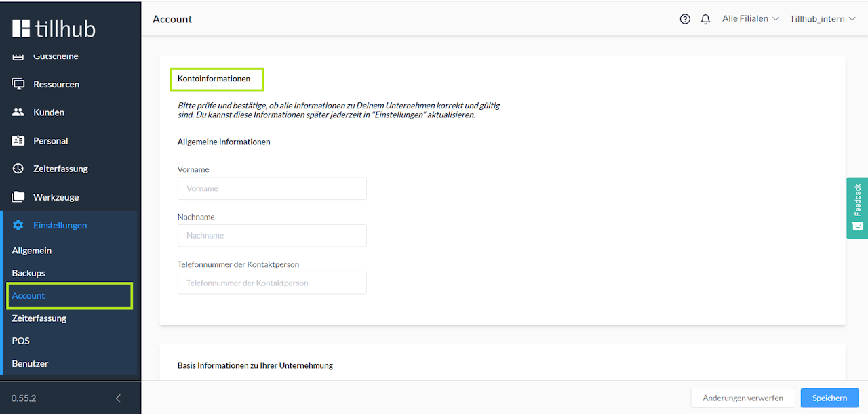
Task: Expand the Tillhub_intern account menu
Action: (x=822, y=19)
